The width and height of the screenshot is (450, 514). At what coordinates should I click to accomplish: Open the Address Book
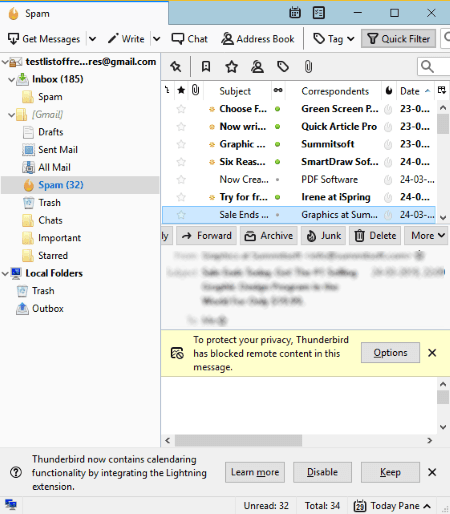258,39
